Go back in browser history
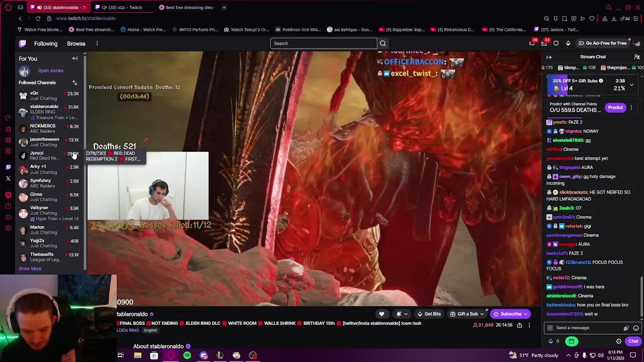The width and height of the screenshot is (644, 362). (x=20, y=19)
